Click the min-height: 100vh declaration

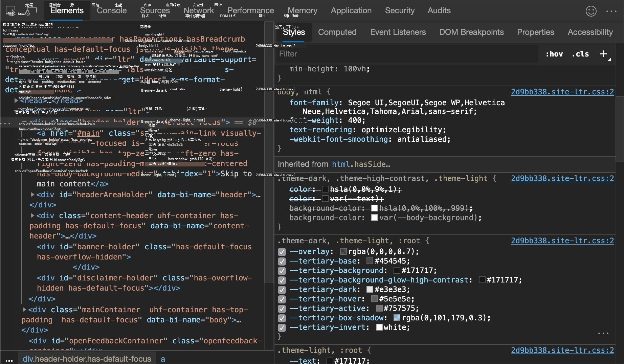pos(330,69)
